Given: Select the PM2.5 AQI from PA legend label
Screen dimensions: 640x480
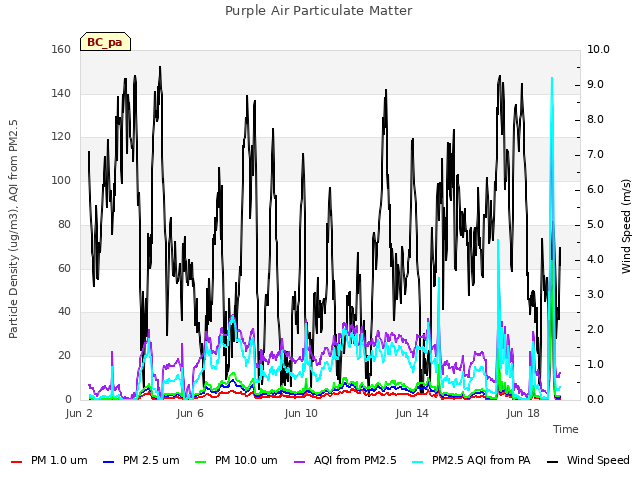Looking at the screenshot, I should (481, 460).
